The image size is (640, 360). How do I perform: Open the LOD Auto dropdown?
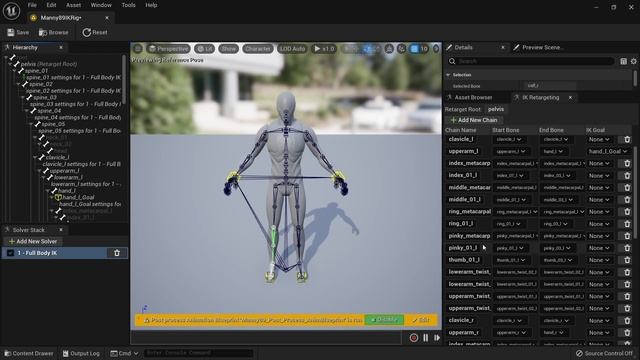(x=292, y=49)
